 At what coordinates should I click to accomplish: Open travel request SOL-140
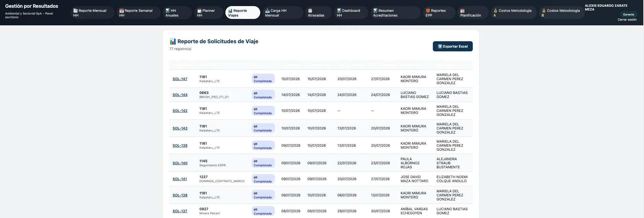tap(180, 163)
